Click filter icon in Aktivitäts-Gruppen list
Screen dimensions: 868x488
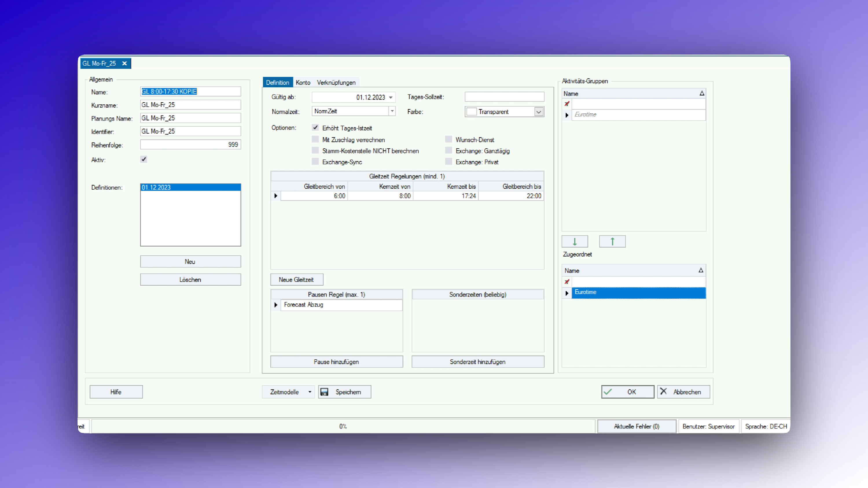[x=567, y=104]
